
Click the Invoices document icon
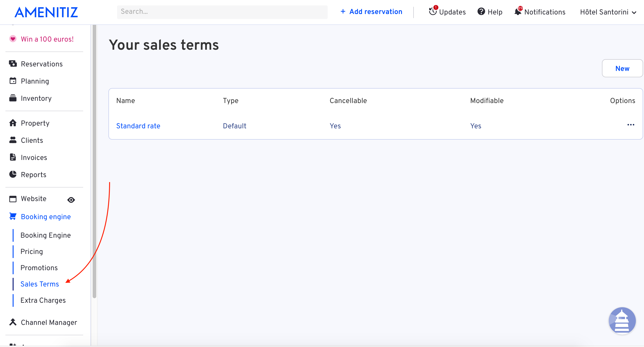click(13, 157)
